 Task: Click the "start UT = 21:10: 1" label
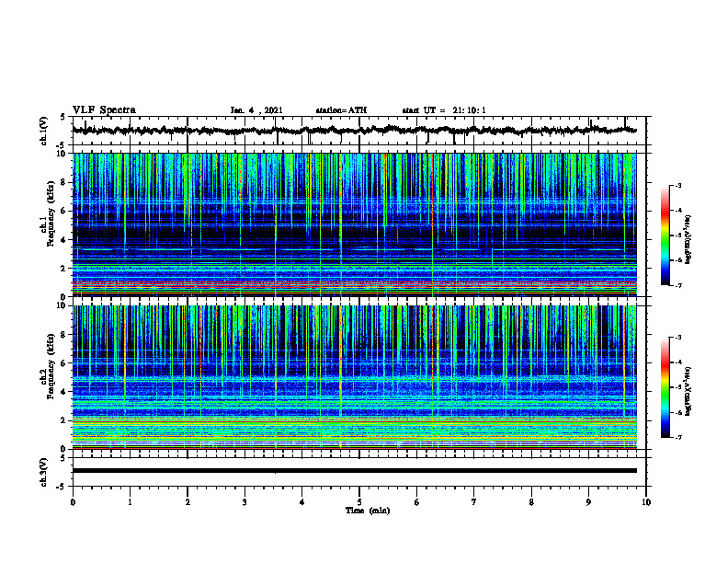click(444, 110)
